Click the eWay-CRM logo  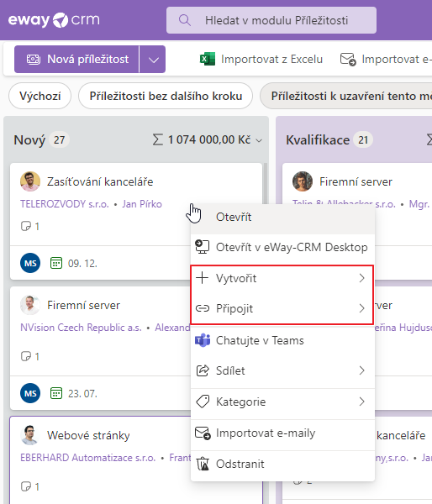[54, 20]
